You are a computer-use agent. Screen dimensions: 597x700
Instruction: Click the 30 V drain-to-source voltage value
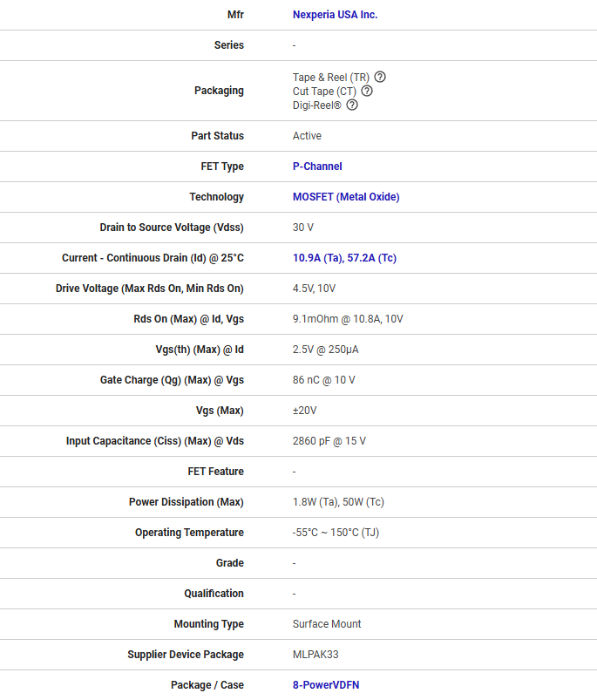click(303, 228)
